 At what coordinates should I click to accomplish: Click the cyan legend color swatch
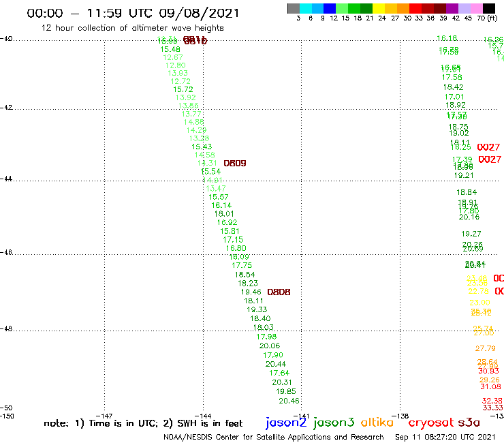(x=305, y=8)
